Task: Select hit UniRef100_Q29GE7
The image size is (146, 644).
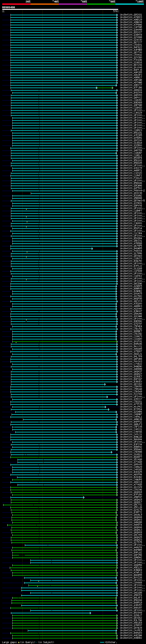Action: [131, 377]
